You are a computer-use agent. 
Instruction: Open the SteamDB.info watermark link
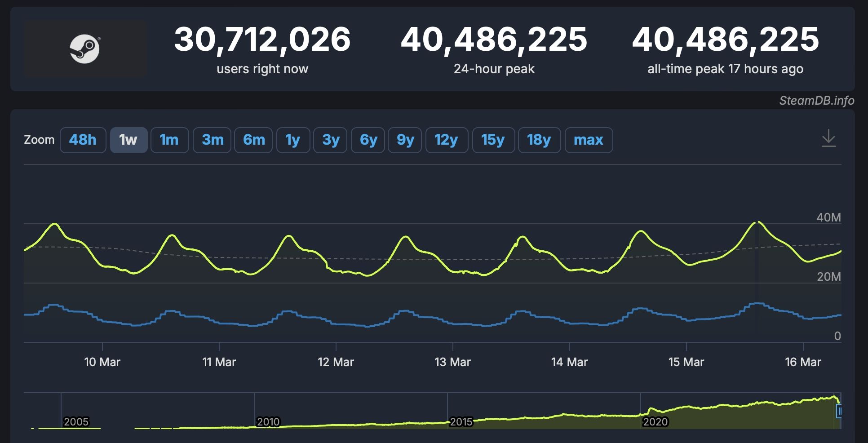click(x=816, y=101)
